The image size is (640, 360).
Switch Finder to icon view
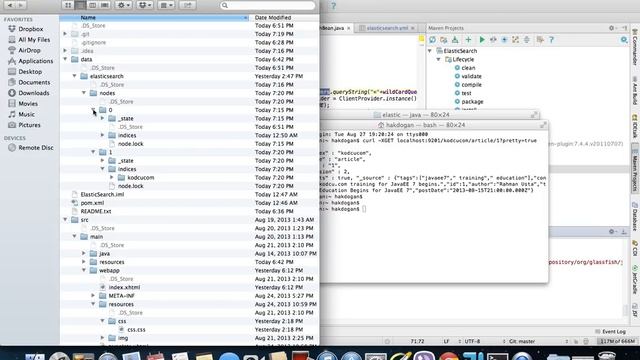68,5
